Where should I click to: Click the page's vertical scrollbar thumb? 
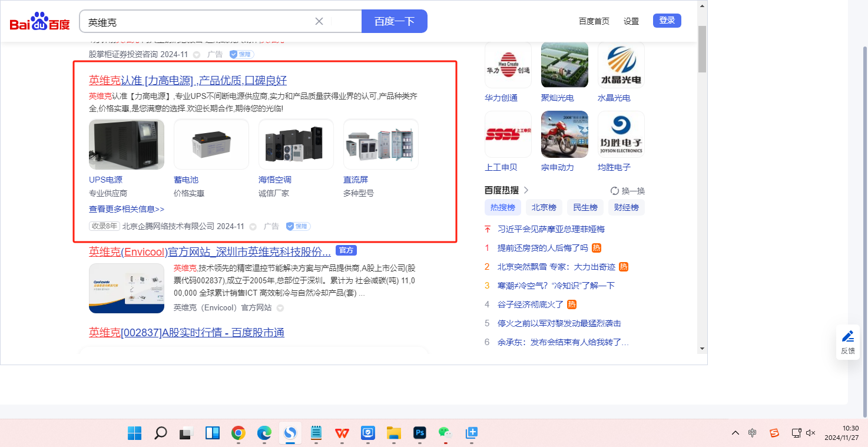701,49
